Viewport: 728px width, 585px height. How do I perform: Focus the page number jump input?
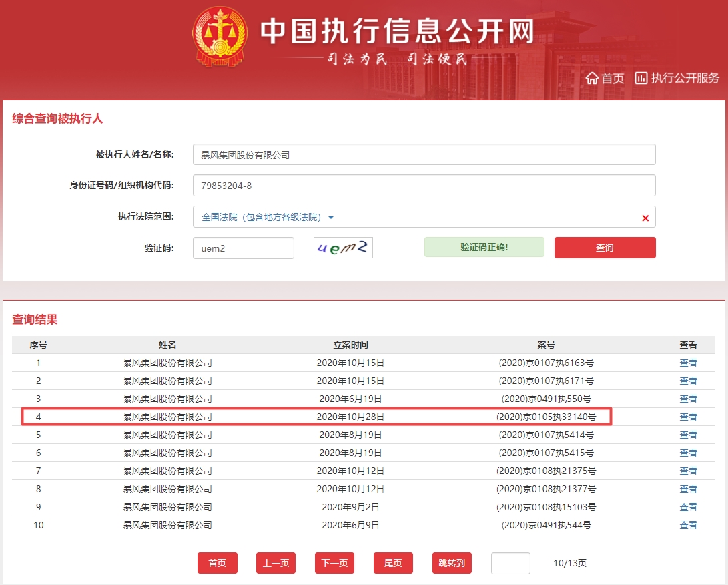tap(510, 563)
